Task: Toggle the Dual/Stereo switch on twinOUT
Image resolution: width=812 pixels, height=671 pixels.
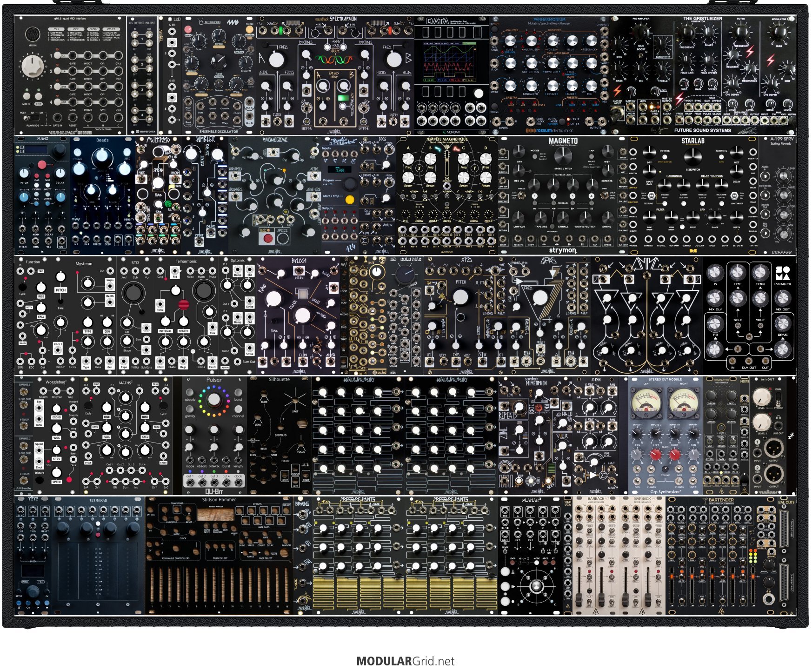Action: pos(779,398)
